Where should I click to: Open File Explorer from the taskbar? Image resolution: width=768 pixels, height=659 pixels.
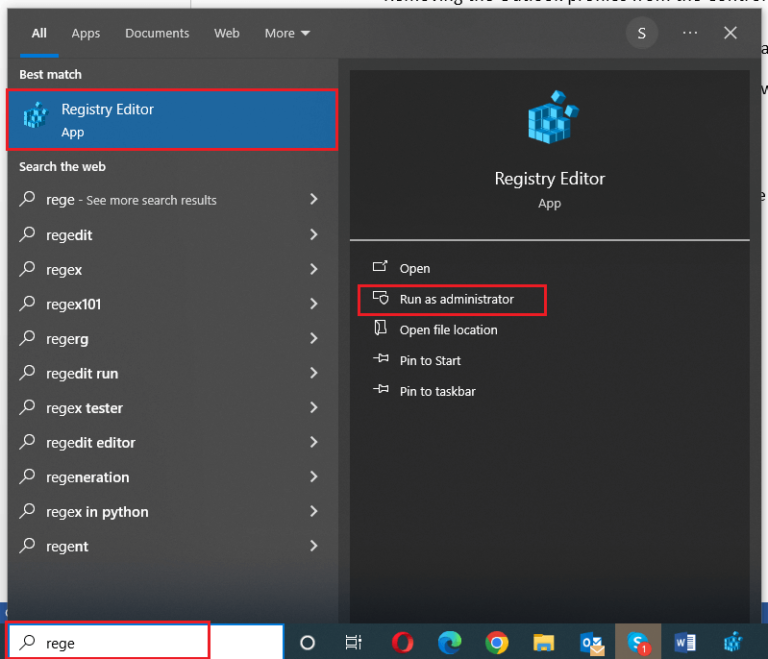pyautogui.click(x=543, y=642)
